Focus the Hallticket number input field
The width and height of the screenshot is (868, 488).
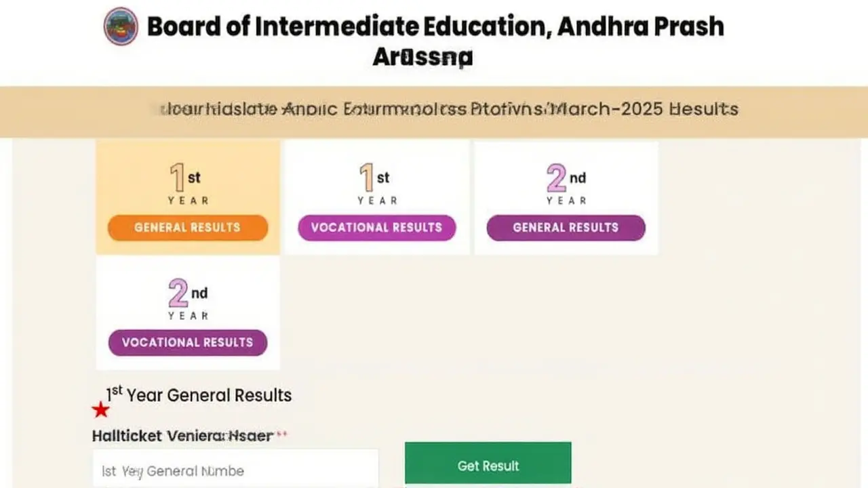[x=235, y=470]
